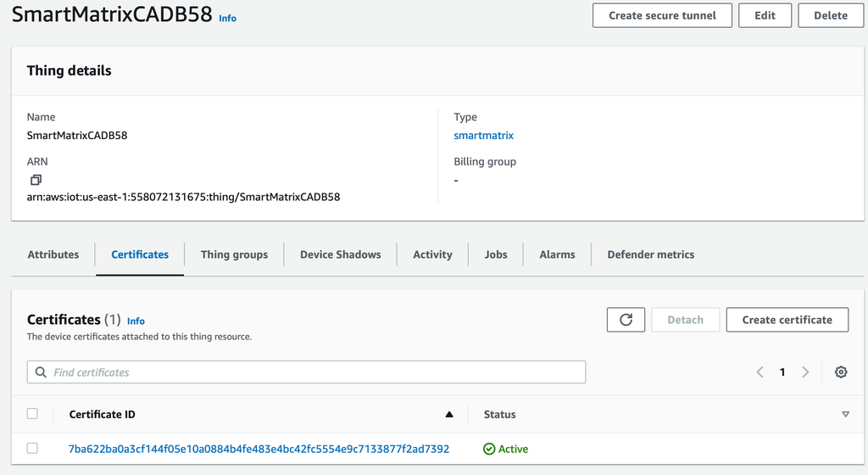Click page number 1 in pagination
The height and width of the screenshot is (475, 868).
pos(782,372)
